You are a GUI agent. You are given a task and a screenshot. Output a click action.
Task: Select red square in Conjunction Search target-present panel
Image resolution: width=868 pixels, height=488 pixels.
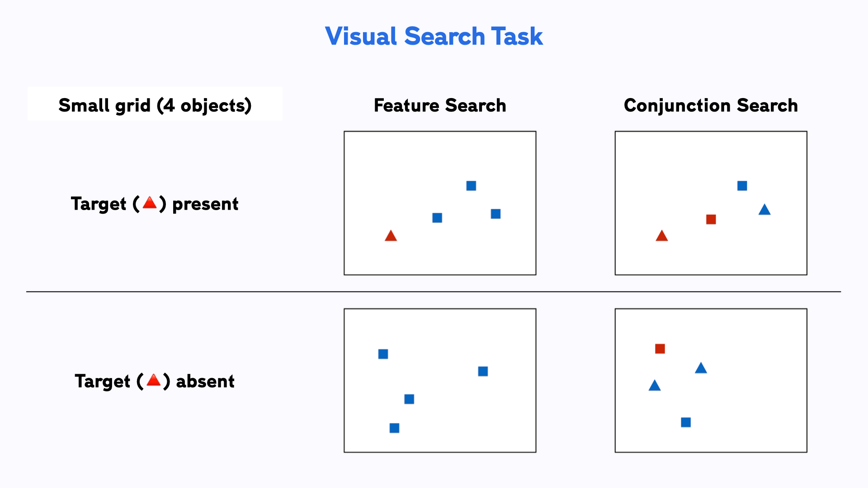point(711,220)
